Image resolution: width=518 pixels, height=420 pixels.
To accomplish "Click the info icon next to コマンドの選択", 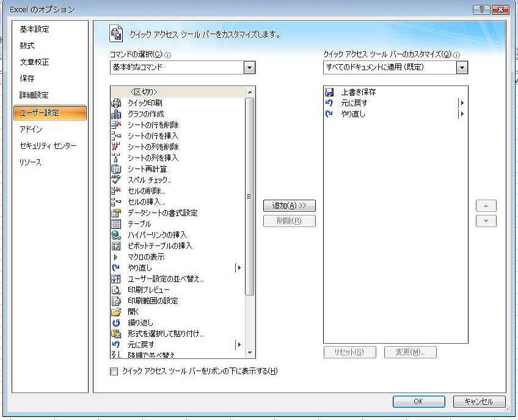I will pyautogui.click(x=168, y=55).
